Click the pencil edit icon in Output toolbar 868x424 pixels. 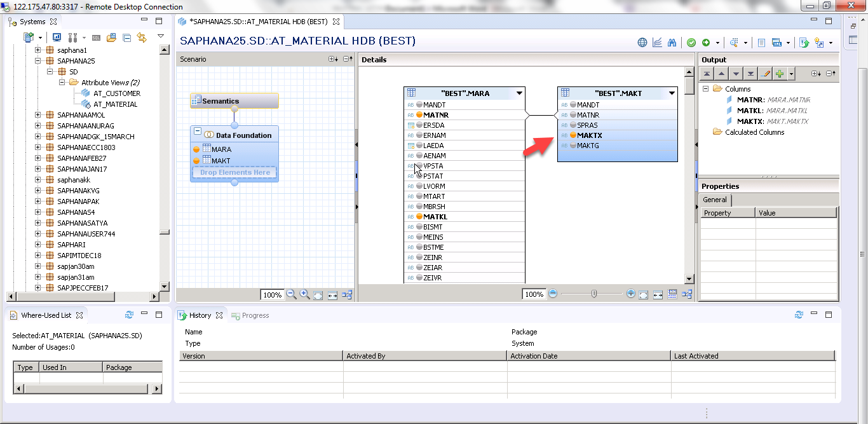[x=765, y=74]
